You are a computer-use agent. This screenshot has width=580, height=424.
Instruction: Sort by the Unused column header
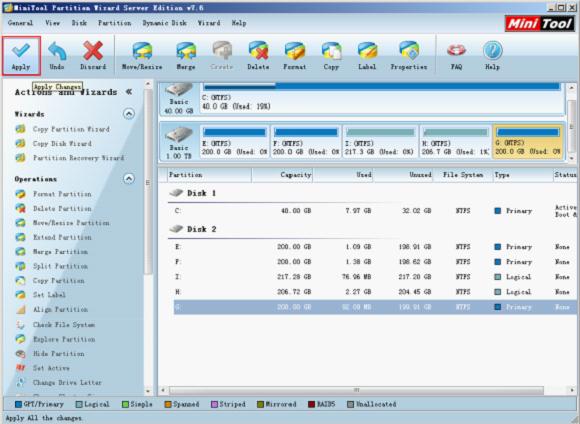click(403, 175)
